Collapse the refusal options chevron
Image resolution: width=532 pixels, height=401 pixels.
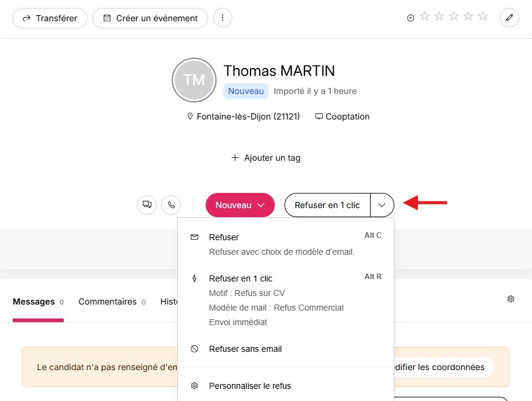382,205
